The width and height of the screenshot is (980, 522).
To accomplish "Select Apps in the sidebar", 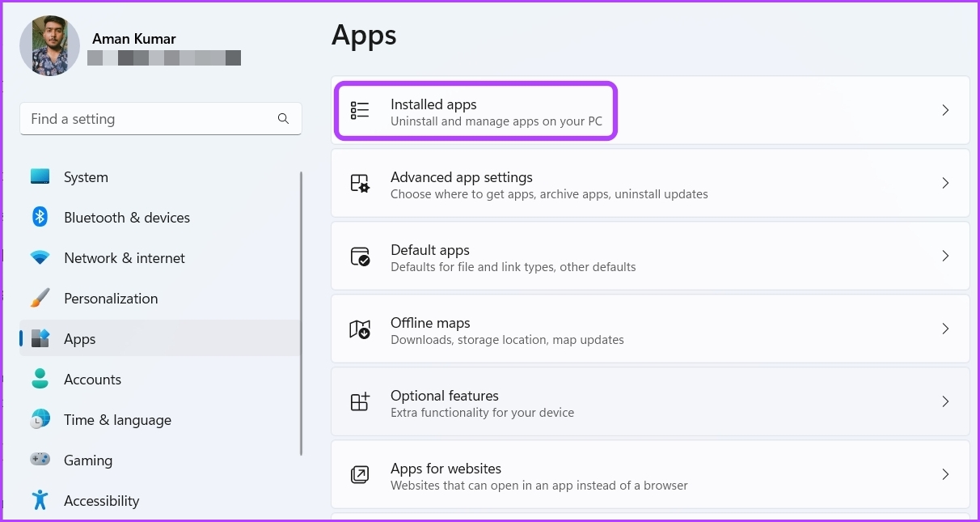I will (160, 339).
